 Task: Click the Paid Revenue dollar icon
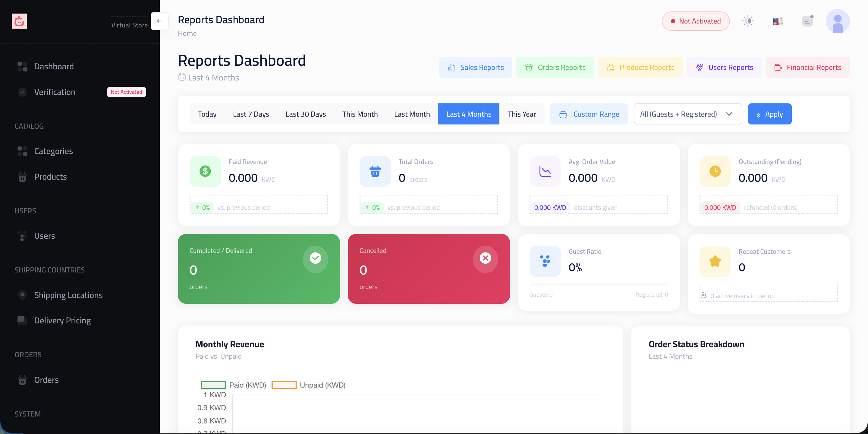[x=205, y=171]
